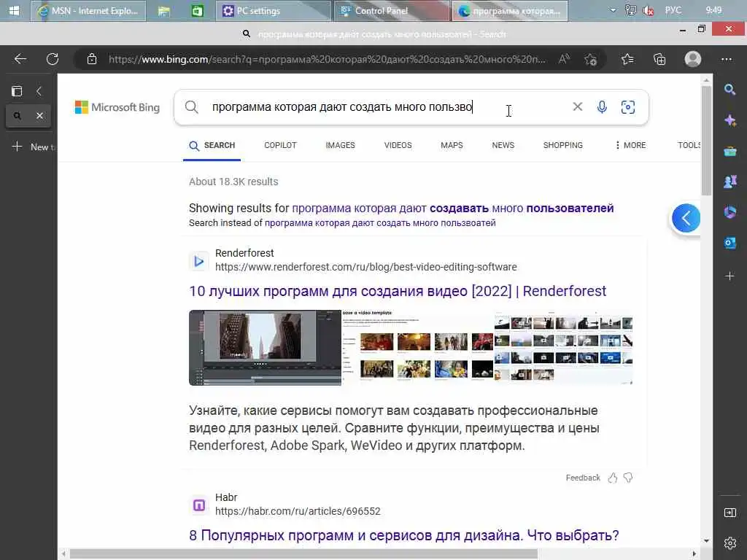Open Microsoft 365 in Edge sidebar

(x=729, y=212)
